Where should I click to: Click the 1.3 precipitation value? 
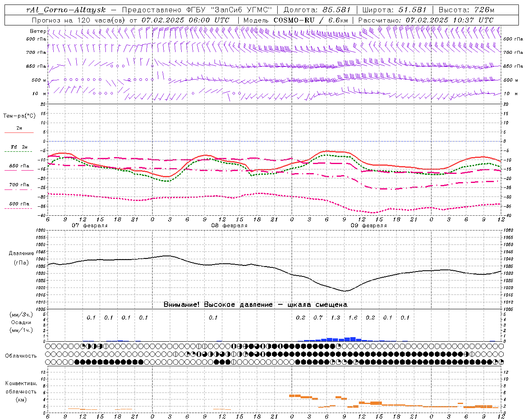click(x=336, y=317)
